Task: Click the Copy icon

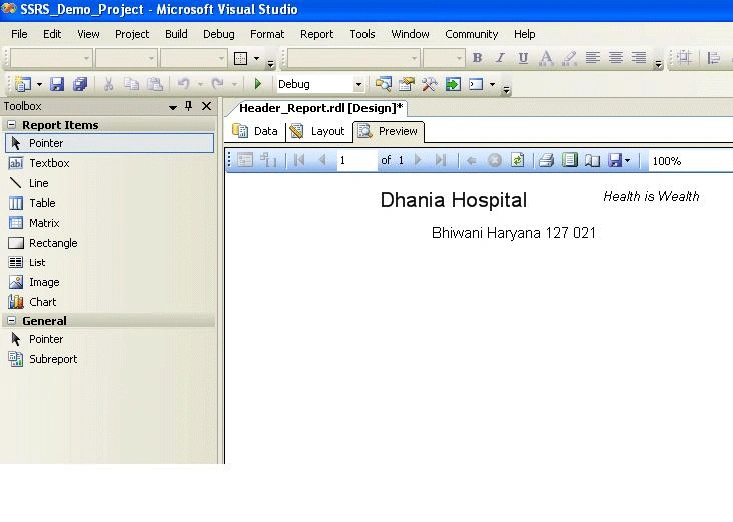Action: (131, 84)
